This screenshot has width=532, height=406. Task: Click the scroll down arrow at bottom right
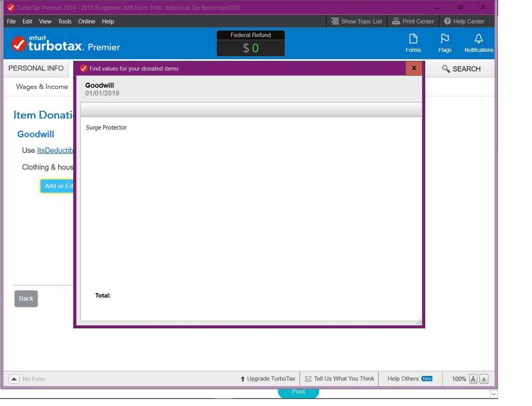tap(494, 394)
